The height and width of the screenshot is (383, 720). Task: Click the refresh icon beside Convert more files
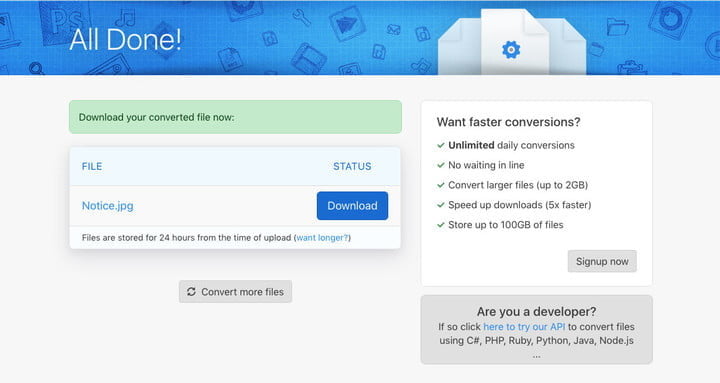(x=191, y=292)
